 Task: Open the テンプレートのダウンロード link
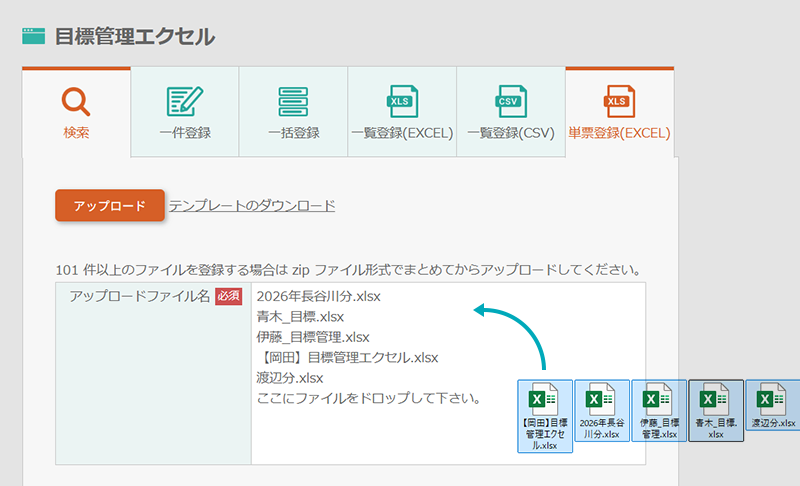coord(252,206)
